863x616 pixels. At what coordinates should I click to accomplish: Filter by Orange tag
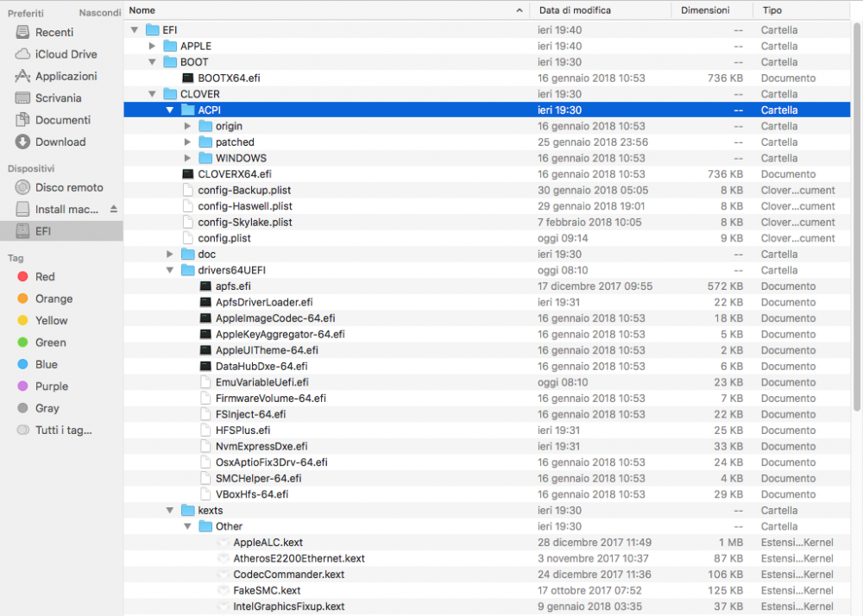pyautogui.click(x=46, y=299)
